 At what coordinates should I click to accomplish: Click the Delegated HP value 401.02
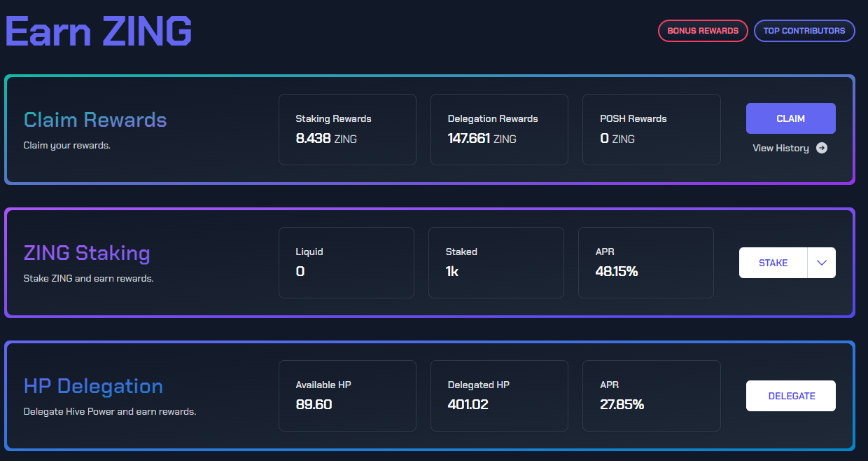tap(468, 404)
